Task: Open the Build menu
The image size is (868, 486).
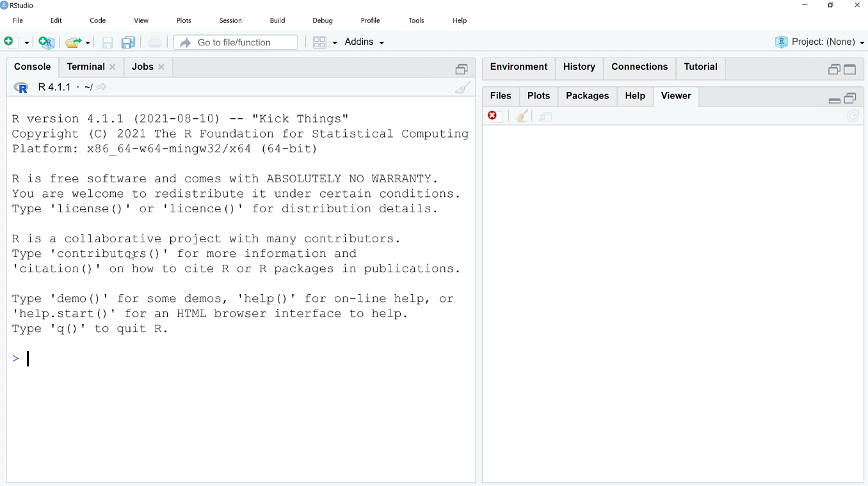Action: (277, 20)
